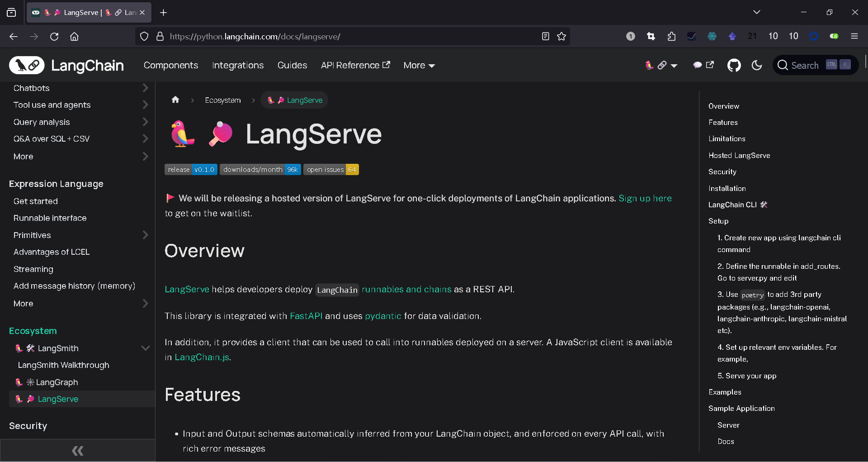The height and width of the screenshot is (462, 868).
Task: Open the extension with number 1 badge
Action: point(631,37)
